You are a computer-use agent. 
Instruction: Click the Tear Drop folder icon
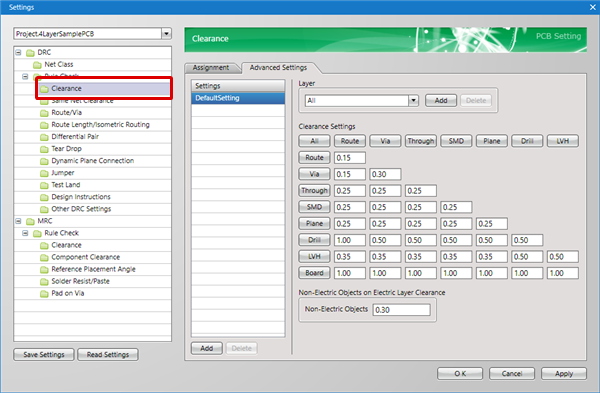(44, 149)
